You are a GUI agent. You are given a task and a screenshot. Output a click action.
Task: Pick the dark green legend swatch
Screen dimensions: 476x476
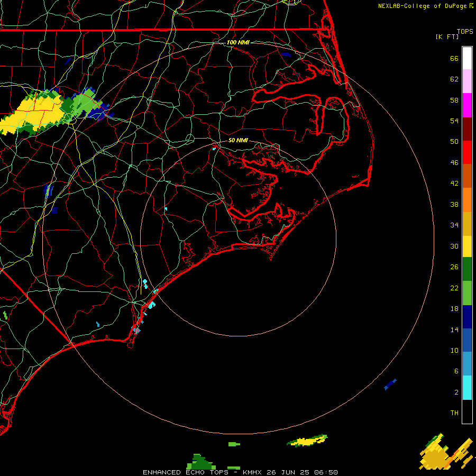467,269
